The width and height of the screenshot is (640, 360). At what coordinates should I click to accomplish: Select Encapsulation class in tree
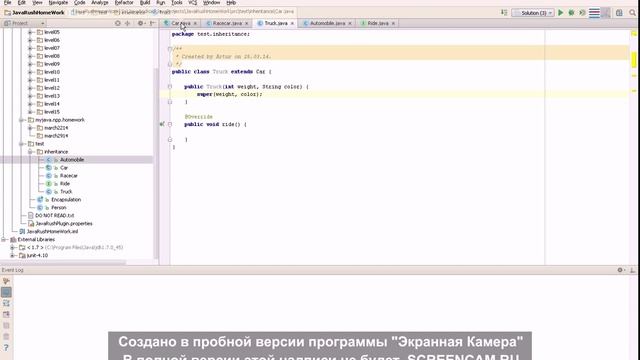[x=66, y=200]
